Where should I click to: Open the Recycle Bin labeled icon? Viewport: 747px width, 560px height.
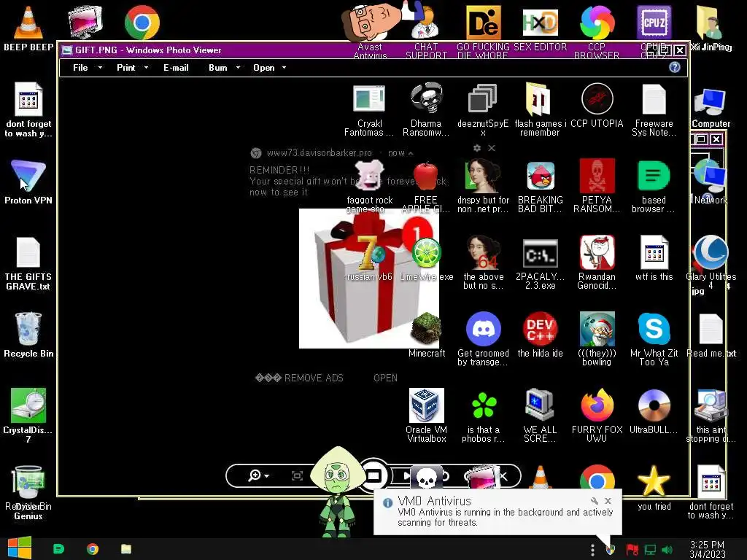tap(28, 329)
